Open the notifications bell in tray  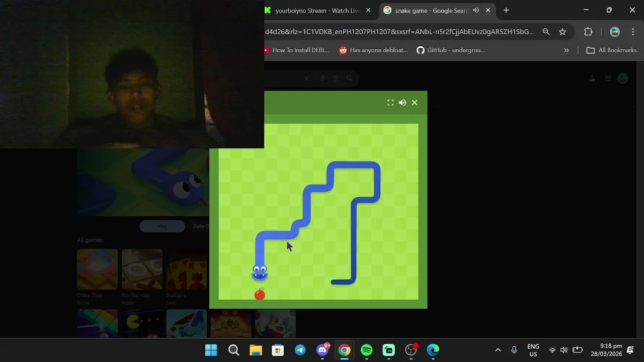tap(630, 350)
